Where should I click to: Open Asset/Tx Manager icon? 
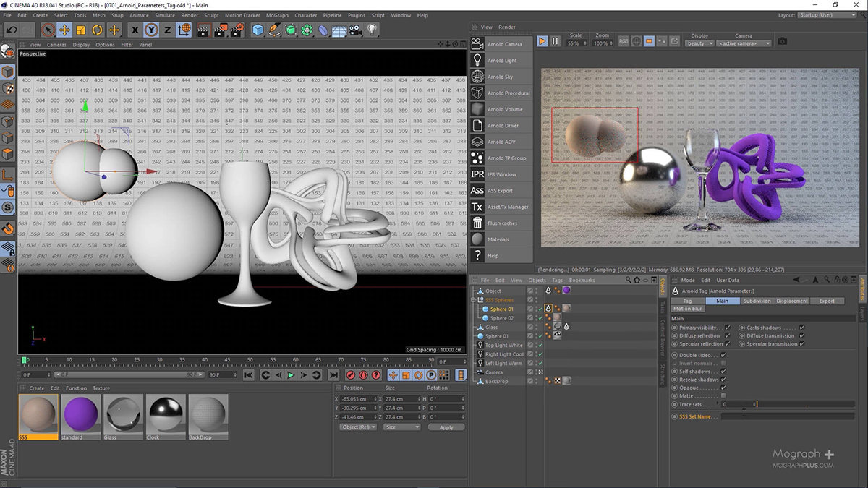[x=477, y=207]
